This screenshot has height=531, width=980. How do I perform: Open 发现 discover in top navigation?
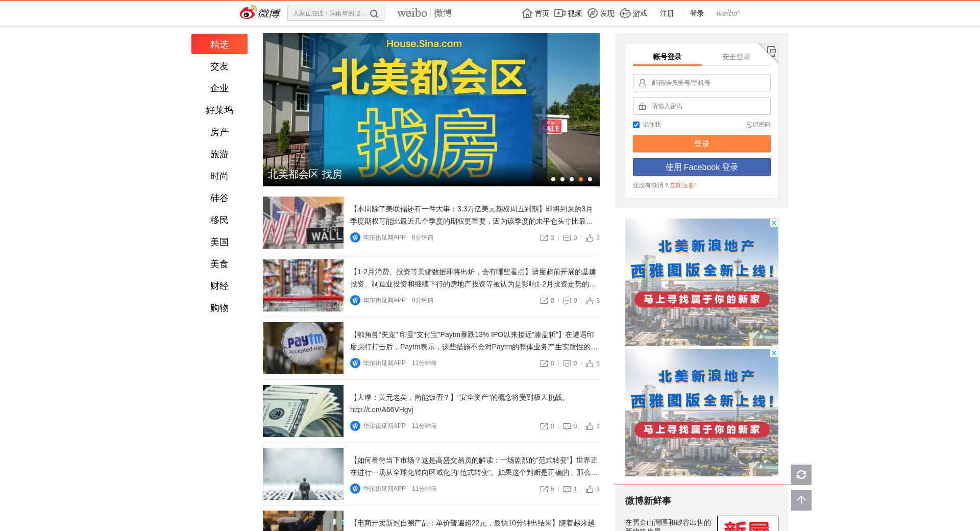(601, 13)
